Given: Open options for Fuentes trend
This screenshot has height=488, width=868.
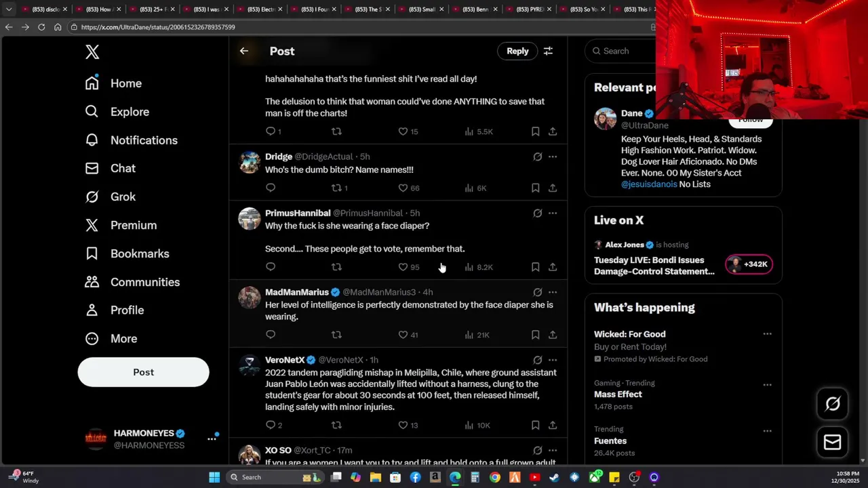Looking at the screenshot, I should coord(767,430).
